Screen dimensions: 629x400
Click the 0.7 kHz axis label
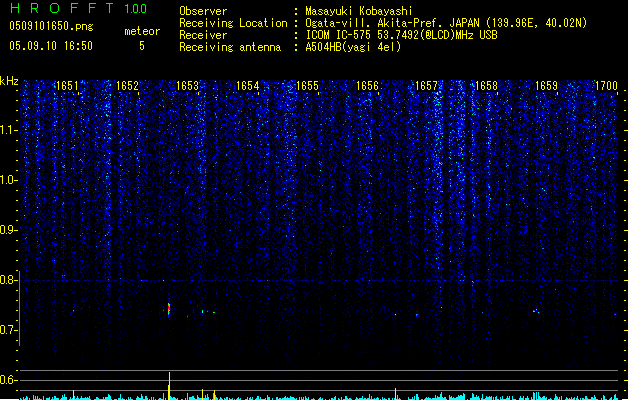click(x=9, y=330)
